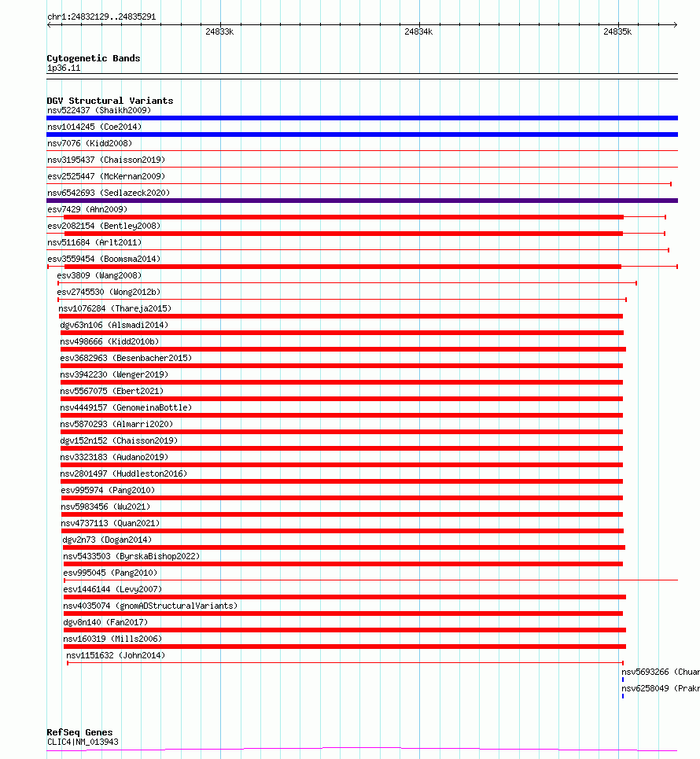Open variant esv995974 (Pang2010)
700x759 pixels.
tap(108, 490)
